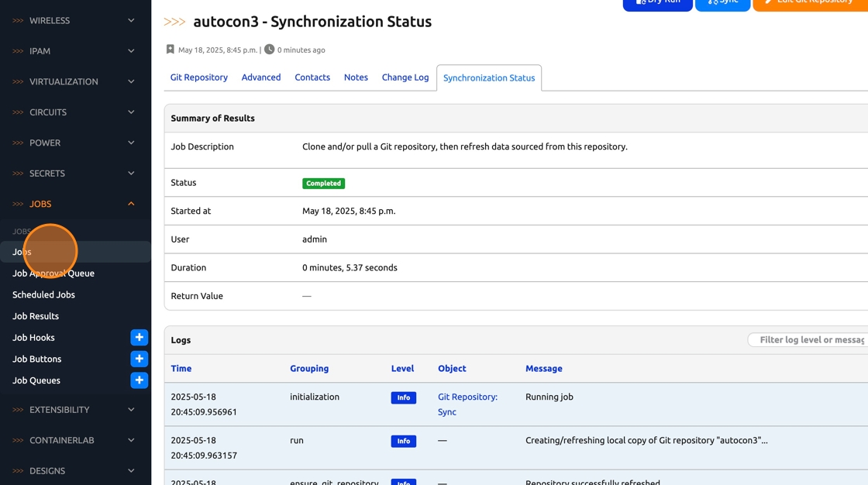
Task: Click the plus icon beside Job Buttons
Action: coord(139,359)
